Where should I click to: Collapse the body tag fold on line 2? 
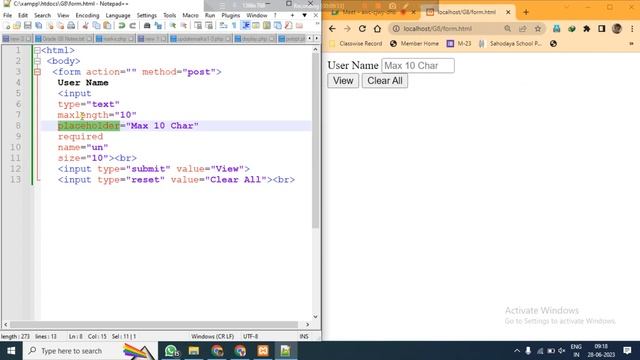37,61
